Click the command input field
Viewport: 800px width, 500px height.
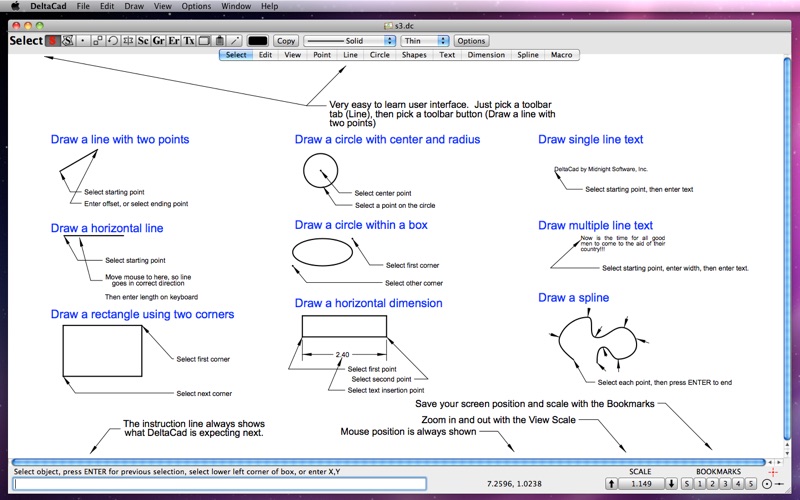tap(219, 484)
